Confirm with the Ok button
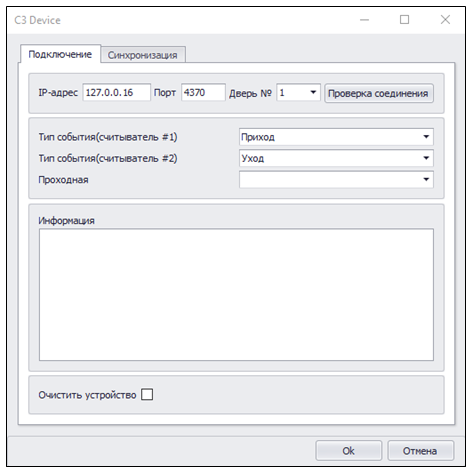 (x=349, y=451)
